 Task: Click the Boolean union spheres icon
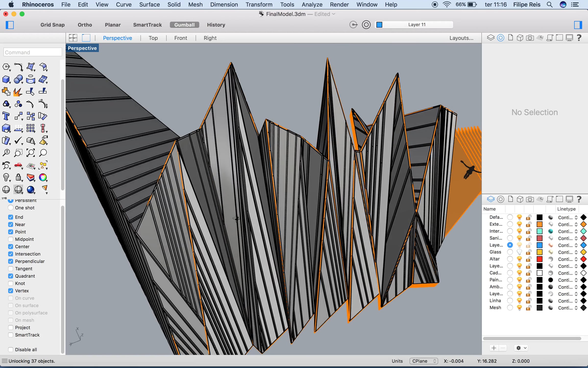[x=18, y=79]
